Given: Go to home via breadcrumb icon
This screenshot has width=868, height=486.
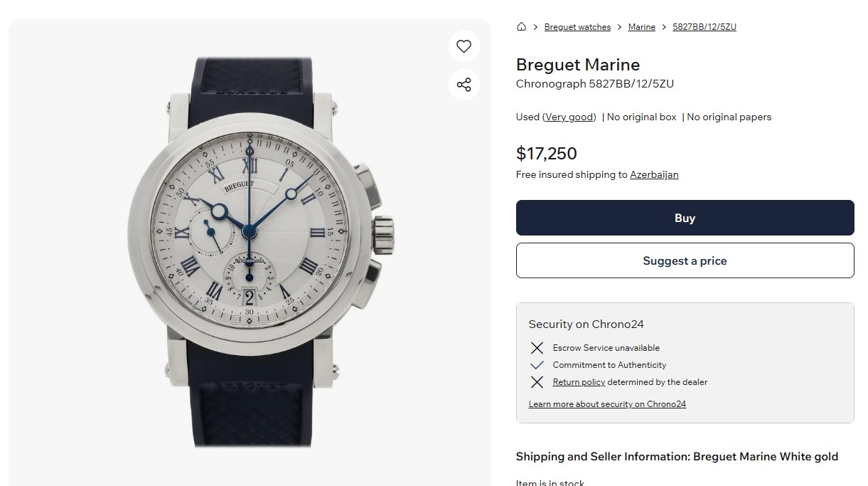Looking at the screenshot, I should 521,27.
